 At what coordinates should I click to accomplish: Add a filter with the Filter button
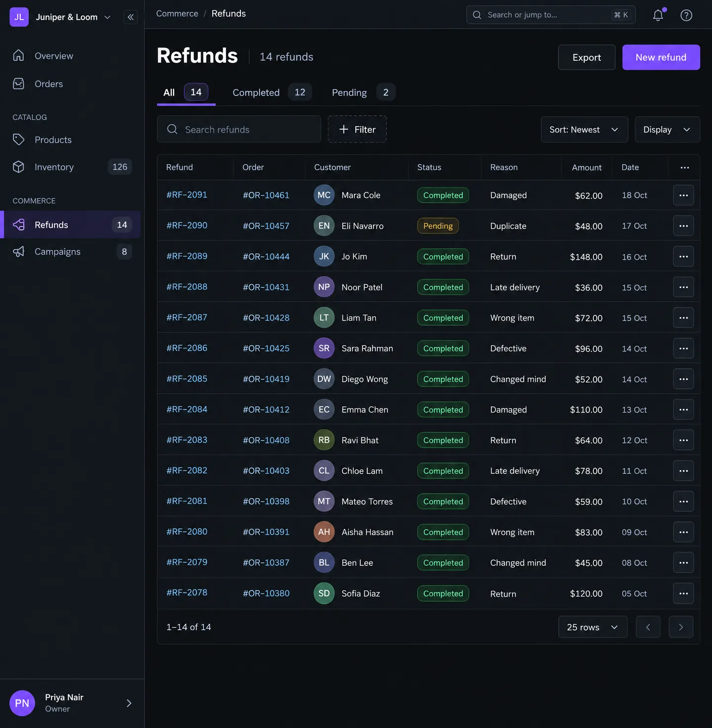pos(357,130)
